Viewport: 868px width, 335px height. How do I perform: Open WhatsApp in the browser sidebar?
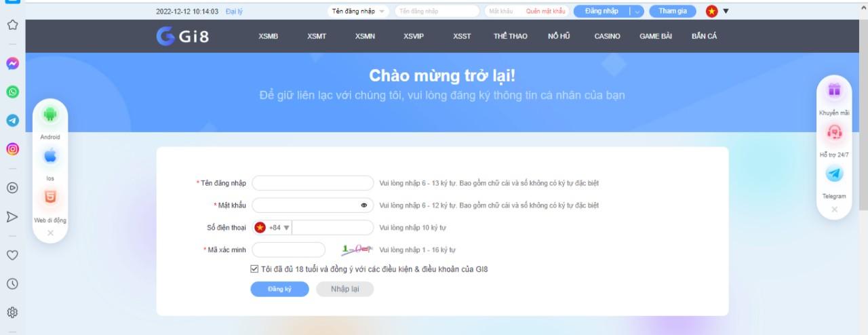(12, 92)
